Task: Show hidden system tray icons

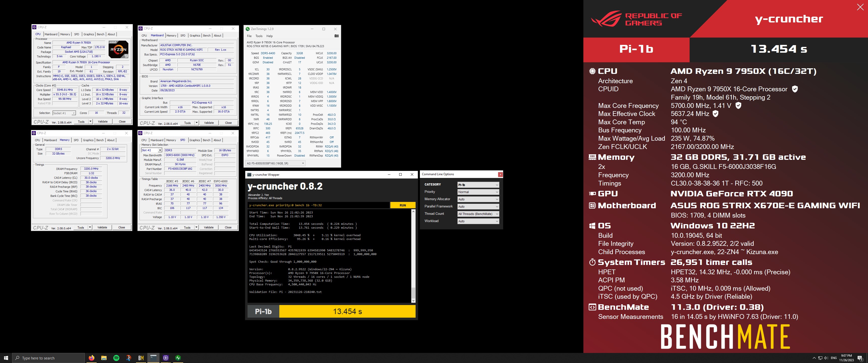Action: 814,358
